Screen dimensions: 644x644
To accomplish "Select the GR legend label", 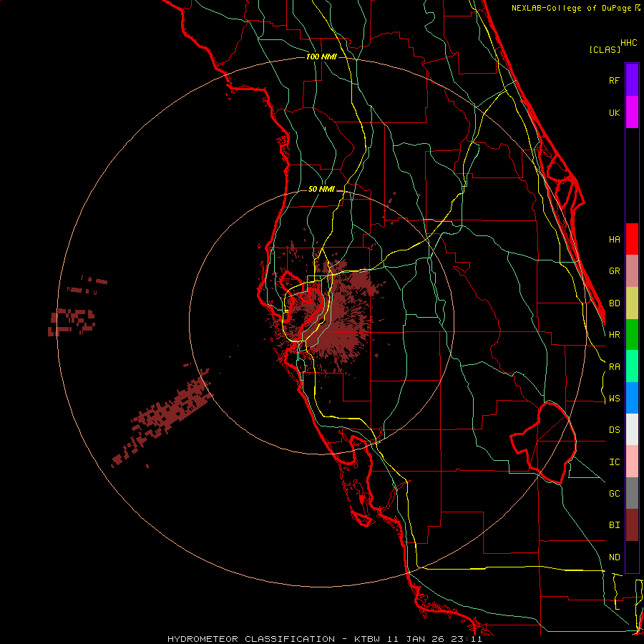I will click(614, 271).
